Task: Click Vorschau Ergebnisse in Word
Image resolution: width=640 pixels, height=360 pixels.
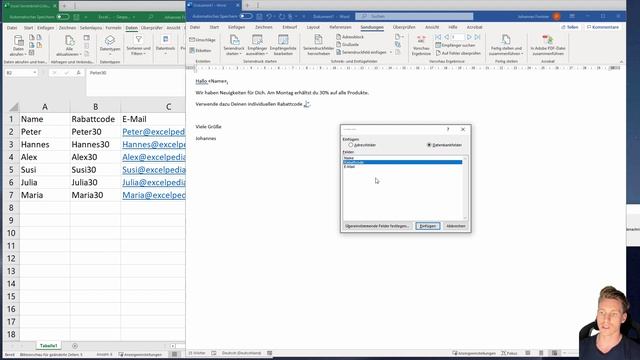Action: tap(421, 45)
